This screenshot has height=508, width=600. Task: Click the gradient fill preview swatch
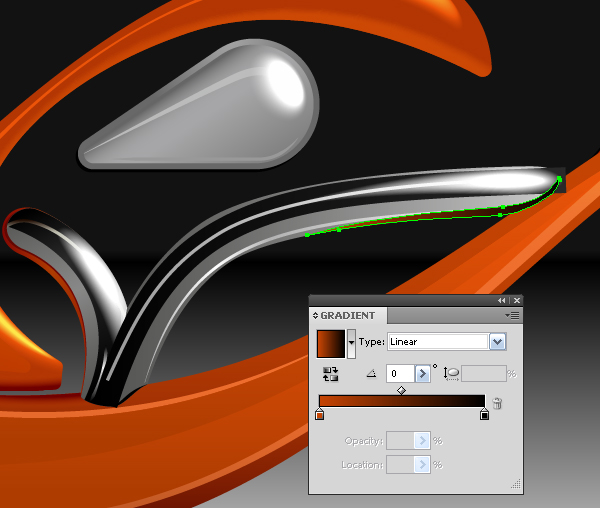(x=331, y=344)
